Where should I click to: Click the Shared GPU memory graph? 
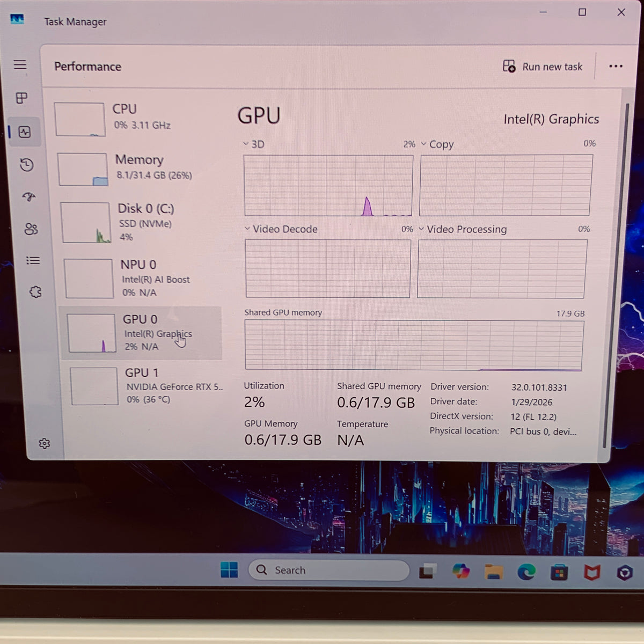point(414,345)
